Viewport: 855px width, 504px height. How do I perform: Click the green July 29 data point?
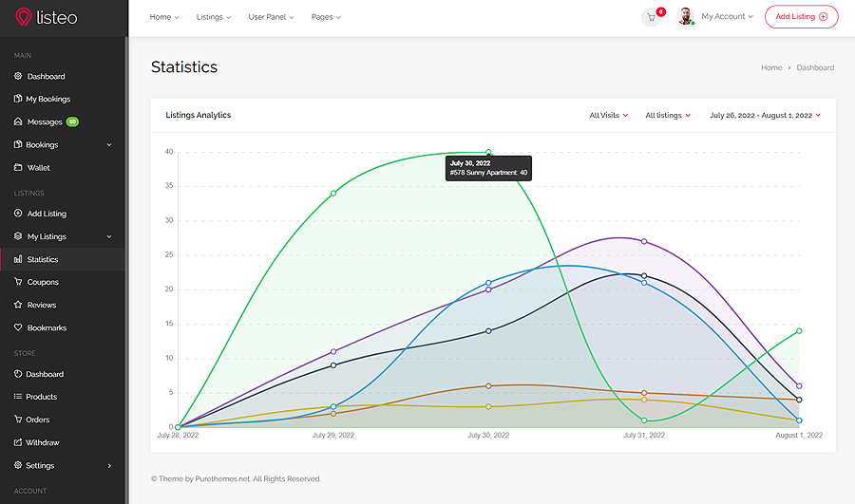(x=333, y=194)
